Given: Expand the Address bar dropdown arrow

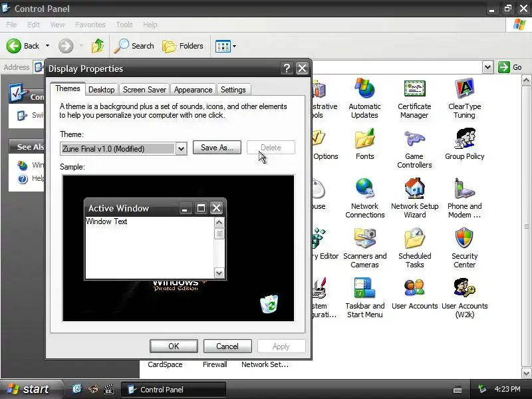Looking at the screenshot, I should pos(487,67).
